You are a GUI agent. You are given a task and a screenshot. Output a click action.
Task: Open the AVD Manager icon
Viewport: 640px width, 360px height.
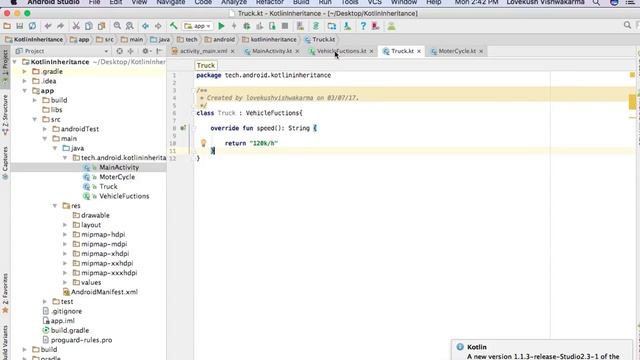coord(331,26)
